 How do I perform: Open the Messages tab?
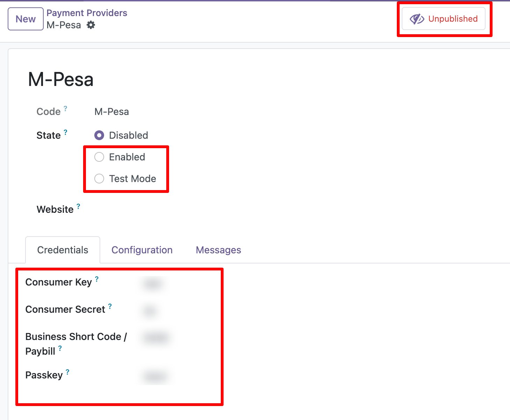coord(218,250)
